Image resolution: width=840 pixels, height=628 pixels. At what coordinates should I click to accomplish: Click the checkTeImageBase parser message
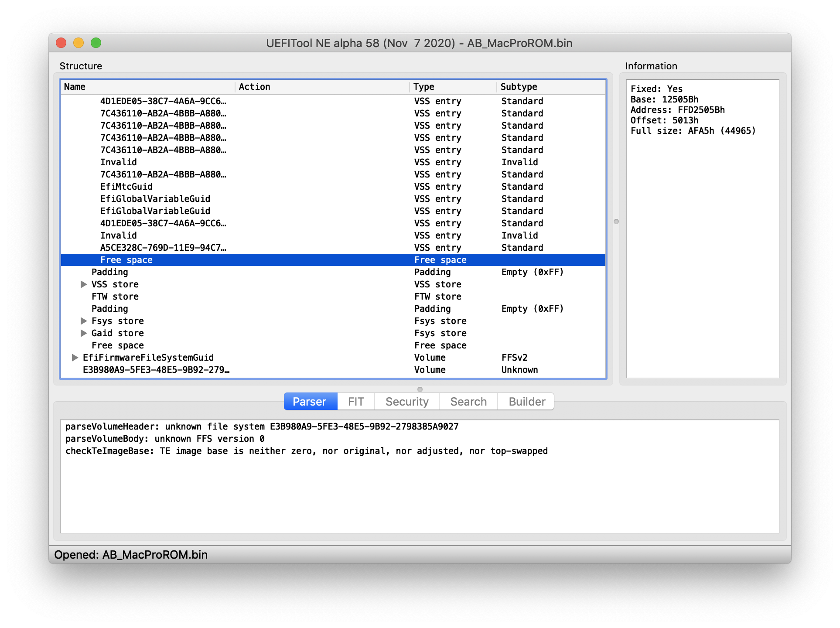tap(306, 451)
